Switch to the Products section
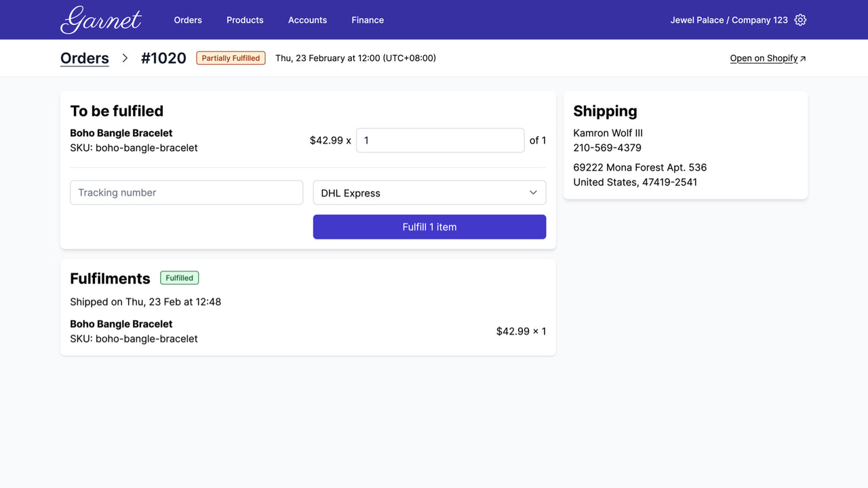 coord(245,20)
